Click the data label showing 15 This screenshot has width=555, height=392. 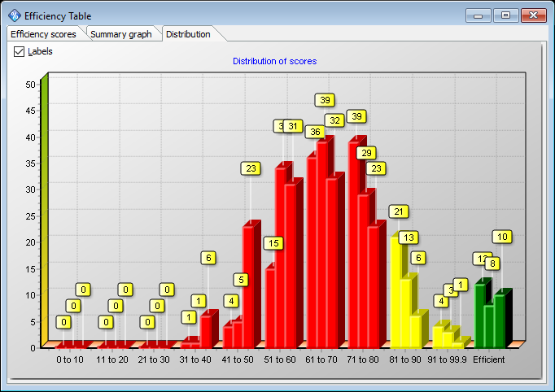pyautogui.click(x=273, y=243)
